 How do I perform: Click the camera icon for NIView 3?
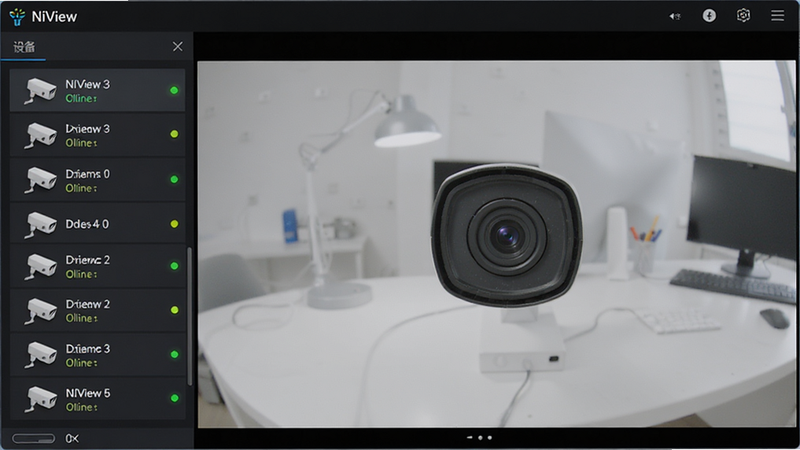41,91
